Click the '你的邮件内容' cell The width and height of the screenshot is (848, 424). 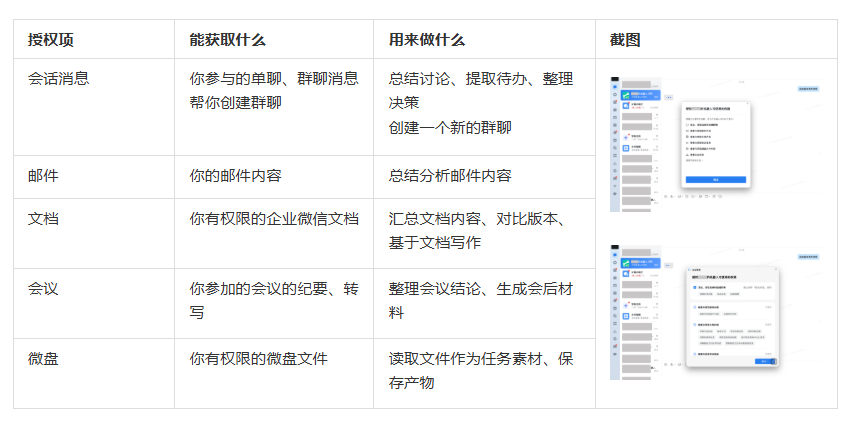pos(274,177)
